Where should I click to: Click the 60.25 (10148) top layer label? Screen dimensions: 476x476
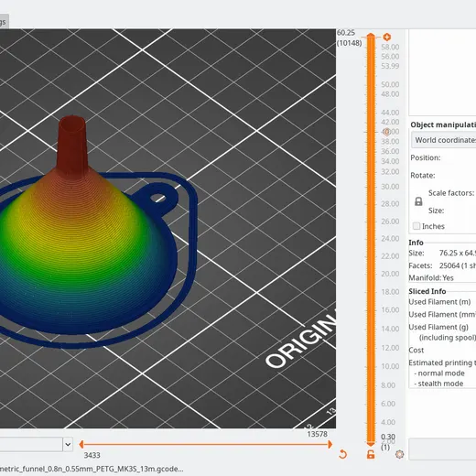click(x=349, y=38)
